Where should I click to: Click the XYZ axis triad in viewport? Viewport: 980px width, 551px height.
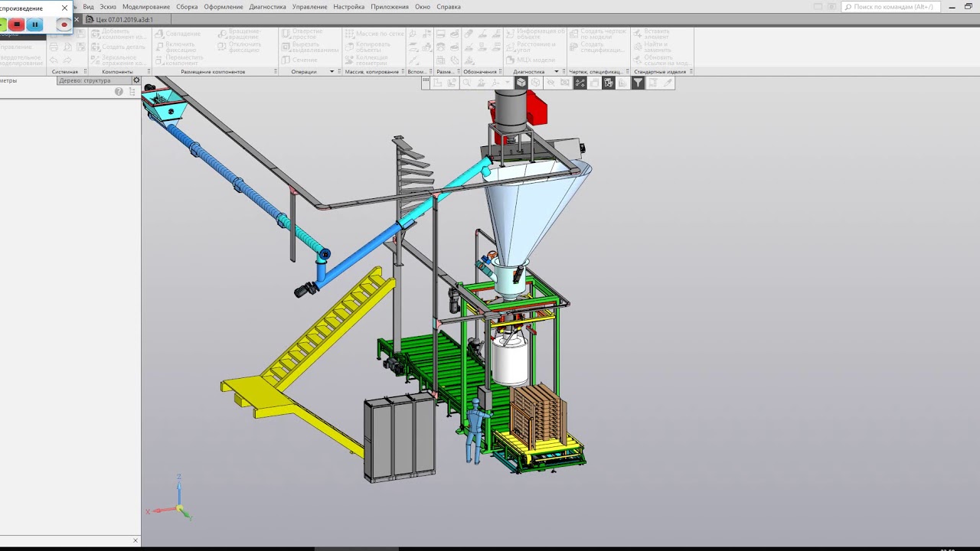click(170, 497)
